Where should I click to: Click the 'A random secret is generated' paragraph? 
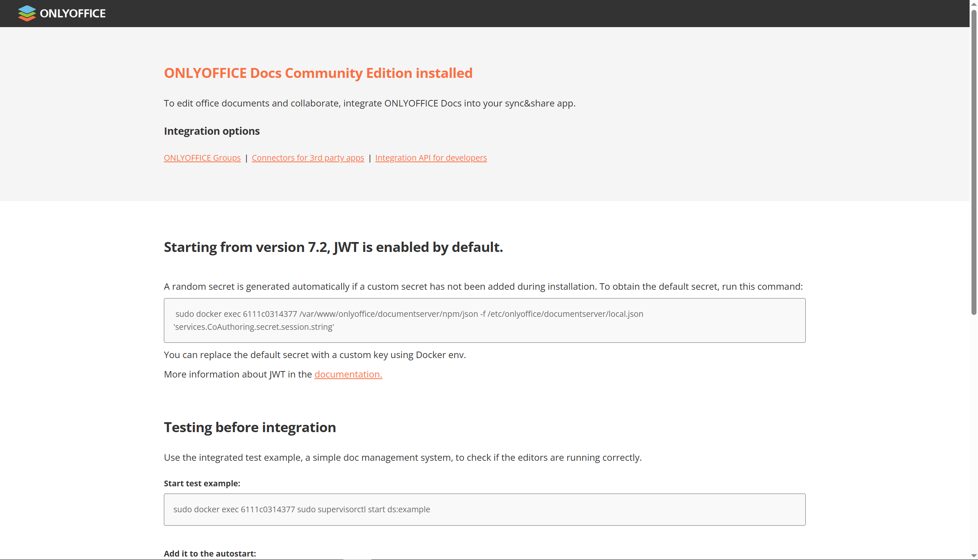pos(483,287)
